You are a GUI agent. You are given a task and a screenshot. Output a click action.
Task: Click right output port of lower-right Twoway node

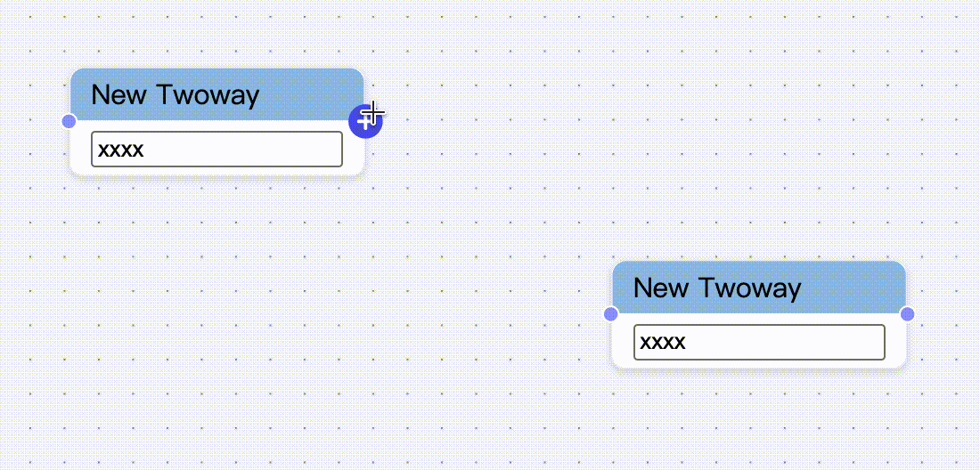click(x=907, y=313)
